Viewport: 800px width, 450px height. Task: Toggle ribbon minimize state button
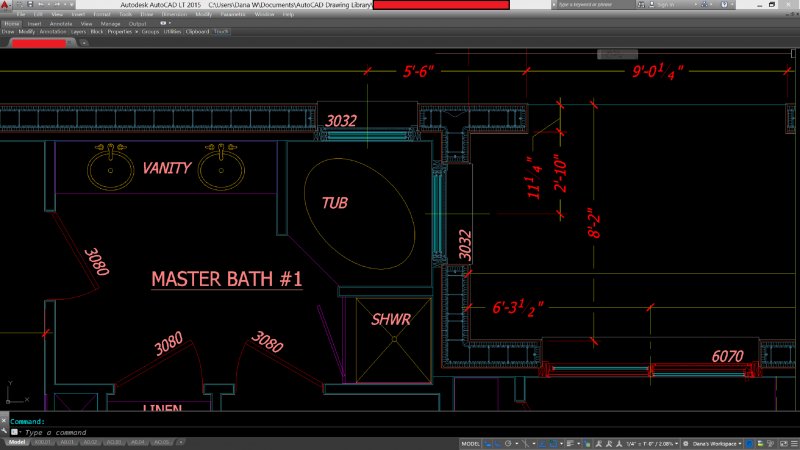[x=164, y=23]
